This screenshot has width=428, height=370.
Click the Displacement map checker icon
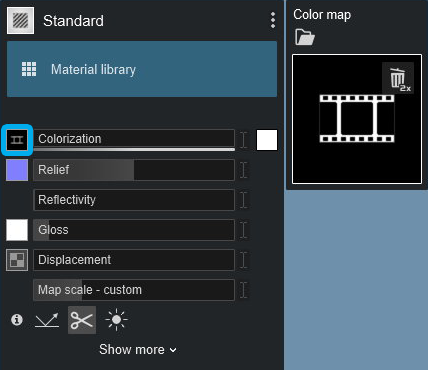click(x=17, y=260)
